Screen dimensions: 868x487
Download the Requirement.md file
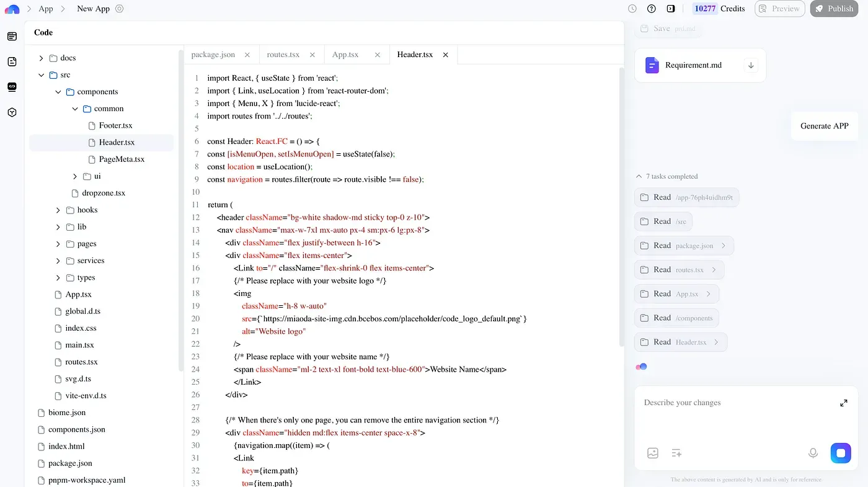751,65
